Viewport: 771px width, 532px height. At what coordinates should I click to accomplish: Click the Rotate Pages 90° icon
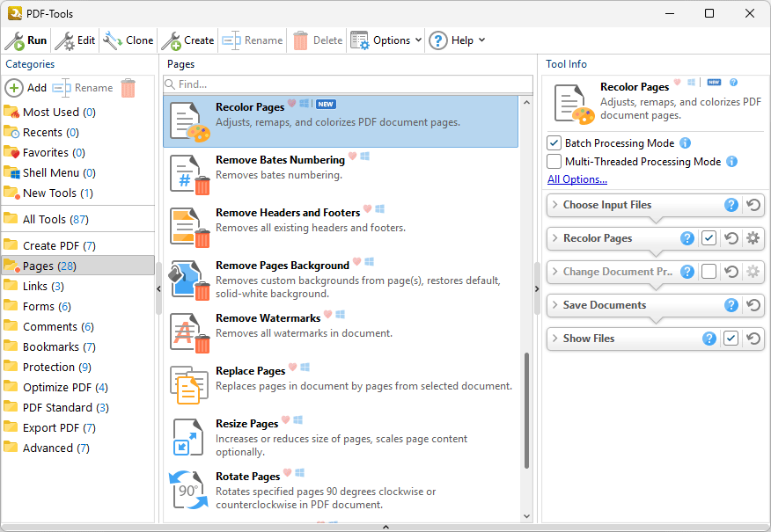click(189, 491)
